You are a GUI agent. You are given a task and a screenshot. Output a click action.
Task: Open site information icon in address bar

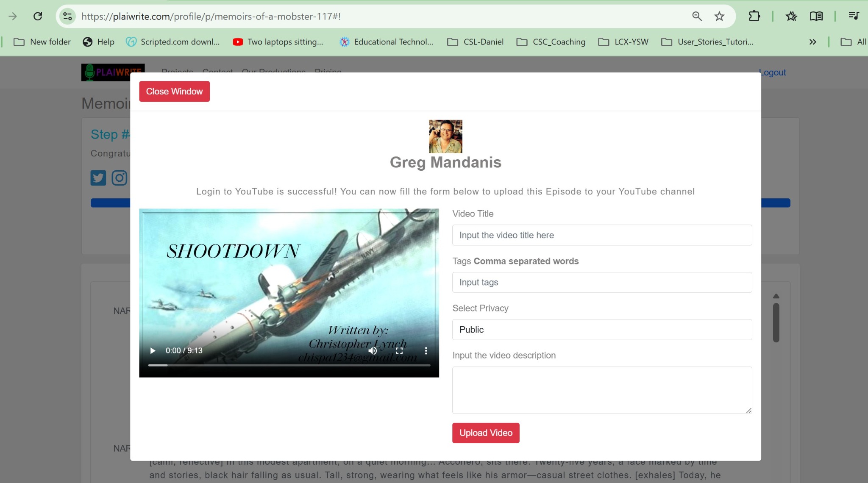point(67,17)
